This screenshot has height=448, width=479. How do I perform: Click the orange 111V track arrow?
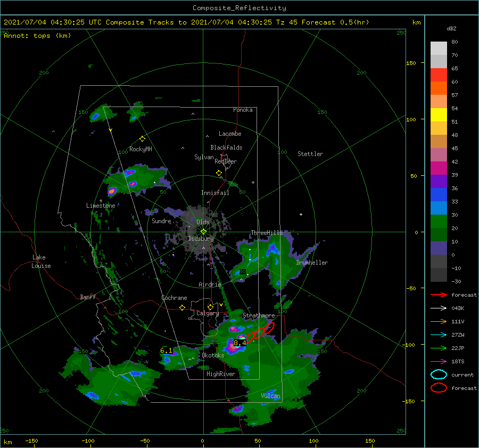coord(439,321)
